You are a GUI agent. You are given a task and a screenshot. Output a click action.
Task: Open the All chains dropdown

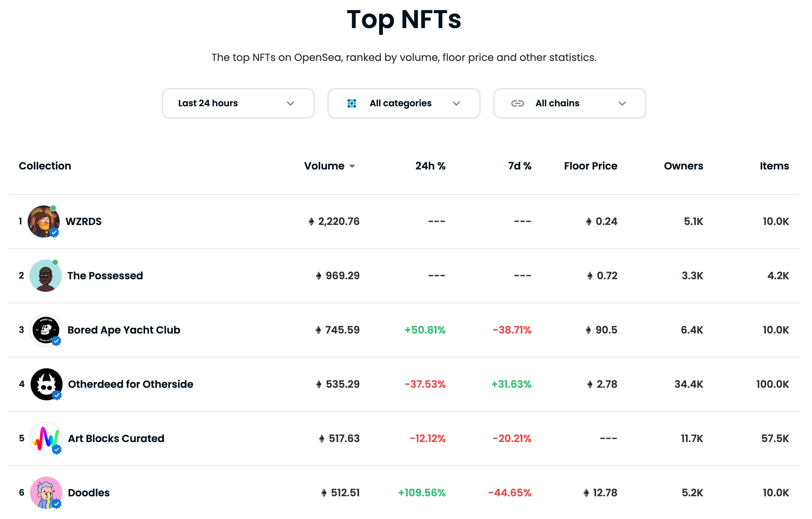tap(570, 104)
